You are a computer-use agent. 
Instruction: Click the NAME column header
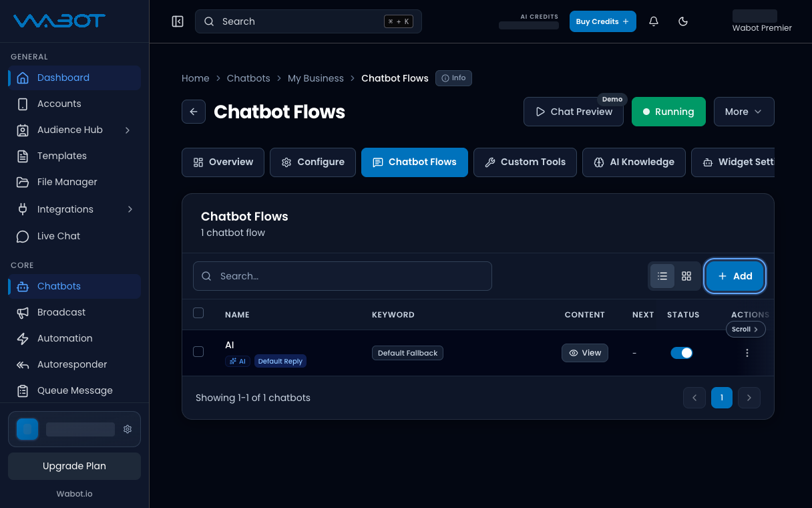[x=237, y=315]
